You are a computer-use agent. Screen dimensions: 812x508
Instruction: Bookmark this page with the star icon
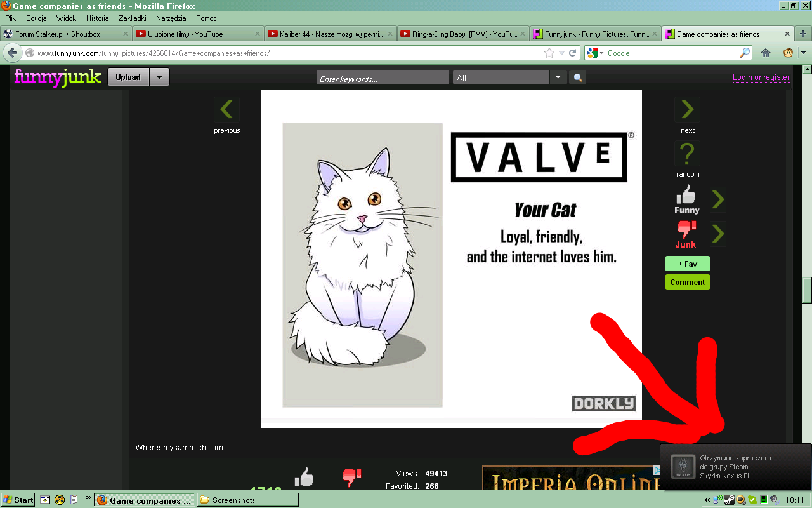click(549, 53)
